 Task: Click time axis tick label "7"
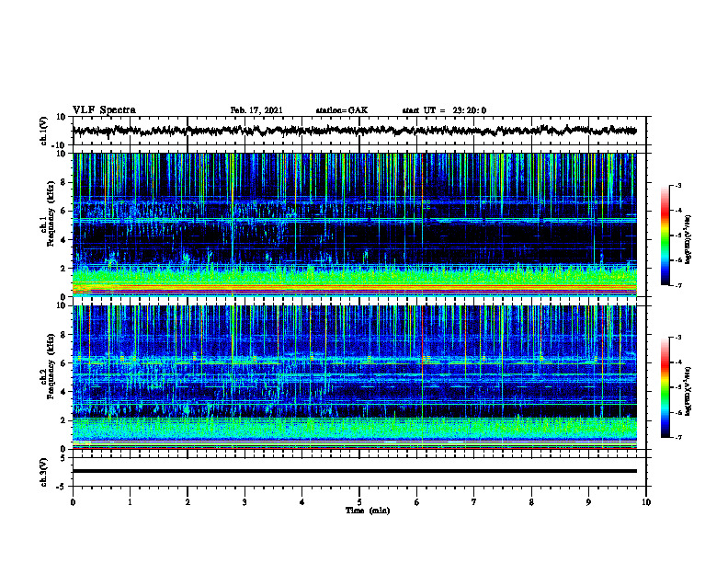coord(474,502)
